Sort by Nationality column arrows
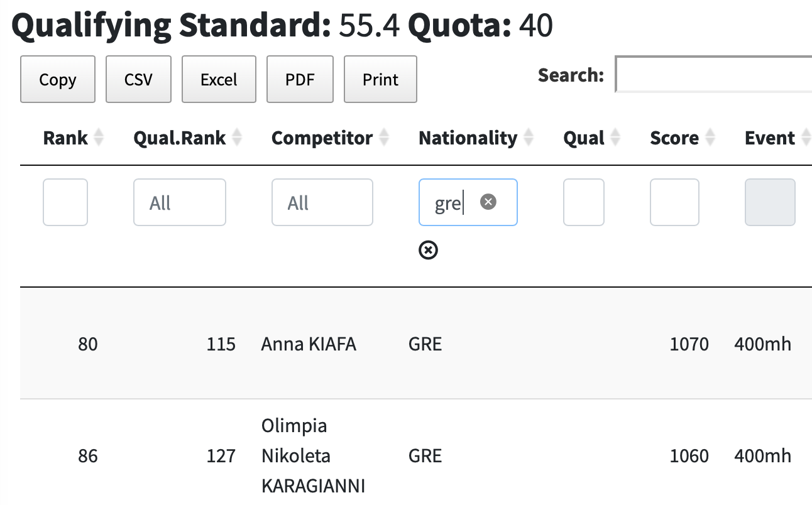This screenshot has height=505, width=812. (x=529, y=138)
